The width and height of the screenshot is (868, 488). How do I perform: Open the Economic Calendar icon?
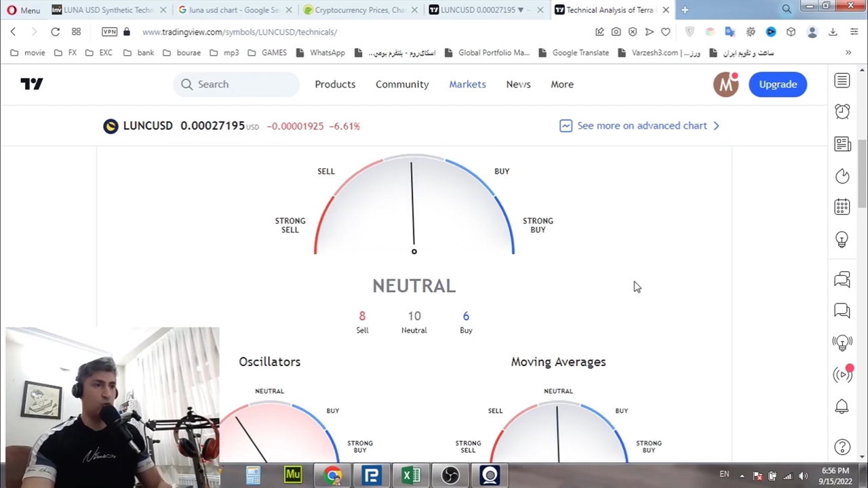842,207
